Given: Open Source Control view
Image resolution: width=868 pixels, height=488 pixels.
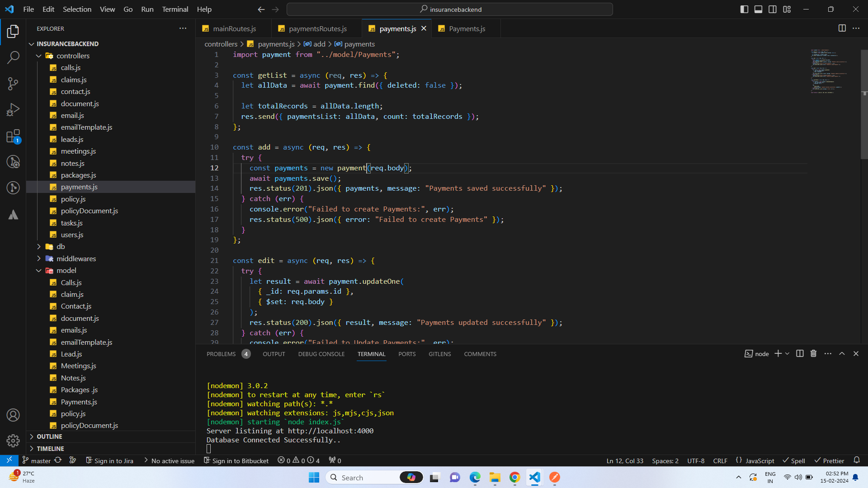Looking at the screenshot, I should 13,84.
